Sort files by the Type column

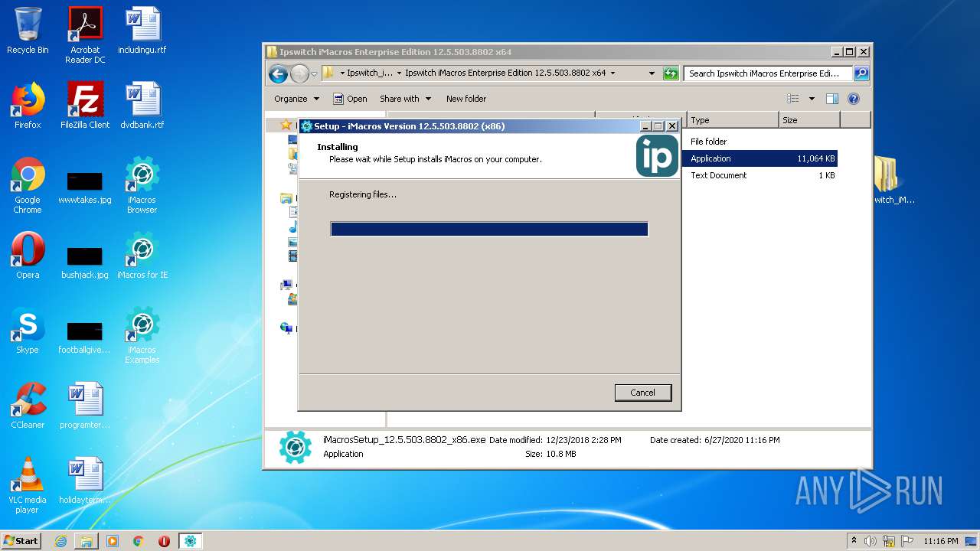(733, 120)
